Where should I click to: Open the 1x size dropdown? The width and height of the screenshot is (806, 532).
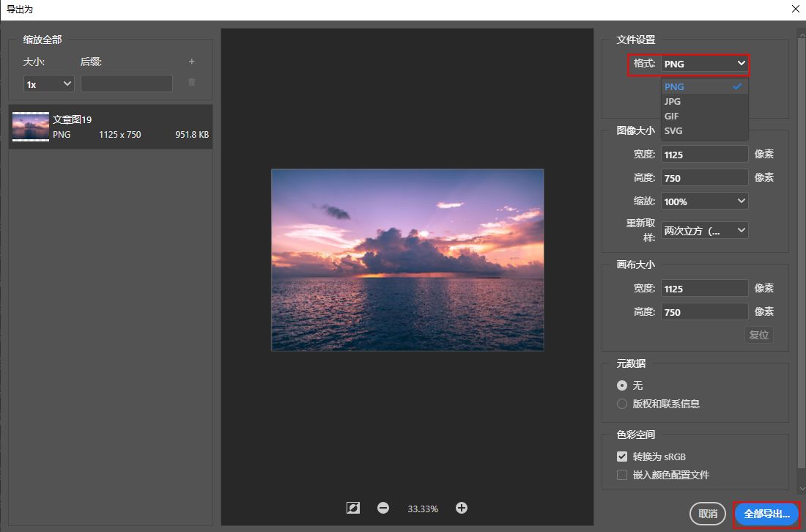[49, 84]
